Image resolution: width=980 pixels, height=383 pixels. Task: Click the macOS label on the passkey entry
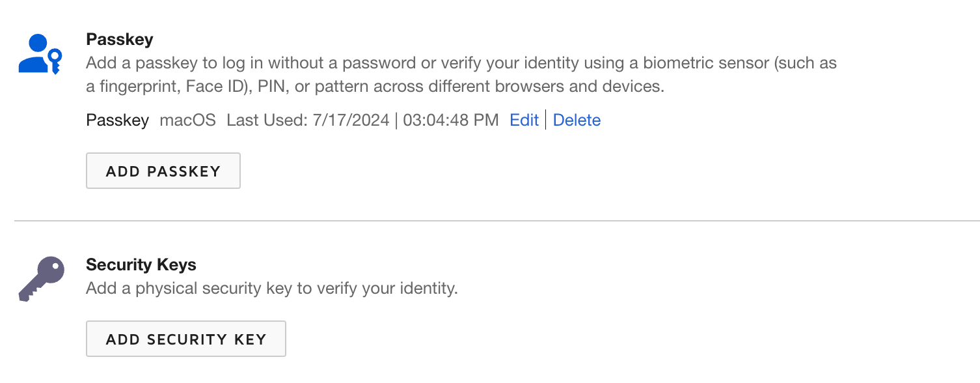click(x=187, y=120)
